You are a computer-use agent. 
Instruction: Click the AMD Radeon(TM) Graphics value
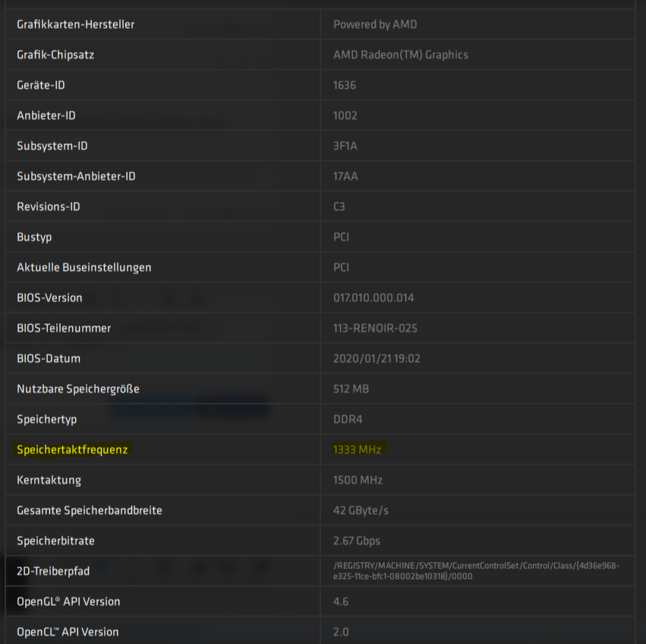[401, 55]
